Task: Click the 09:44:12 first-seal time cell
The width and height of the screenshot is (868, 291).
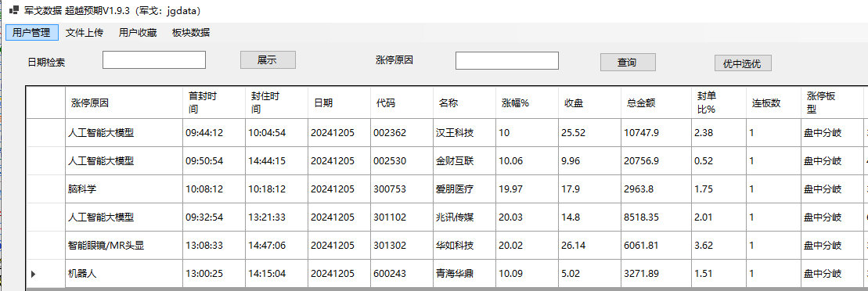Action: [x=214, y=133]
